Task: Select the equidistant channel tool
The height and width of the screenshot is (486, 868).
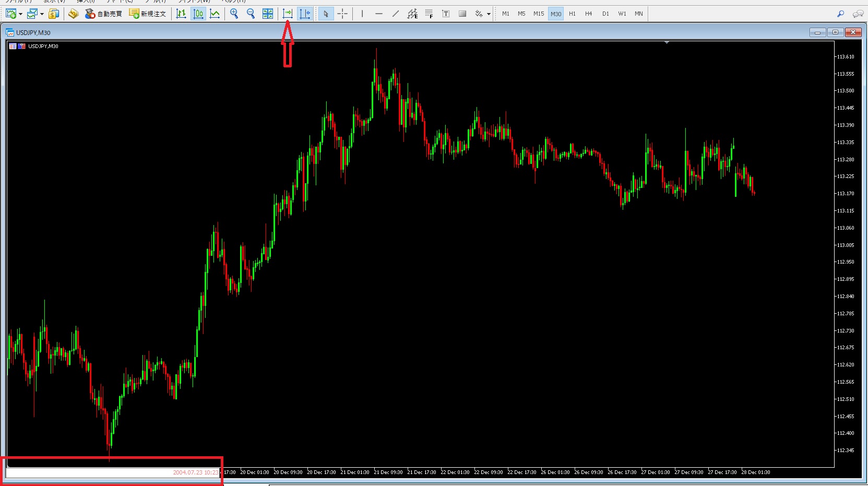Action: 412,14
